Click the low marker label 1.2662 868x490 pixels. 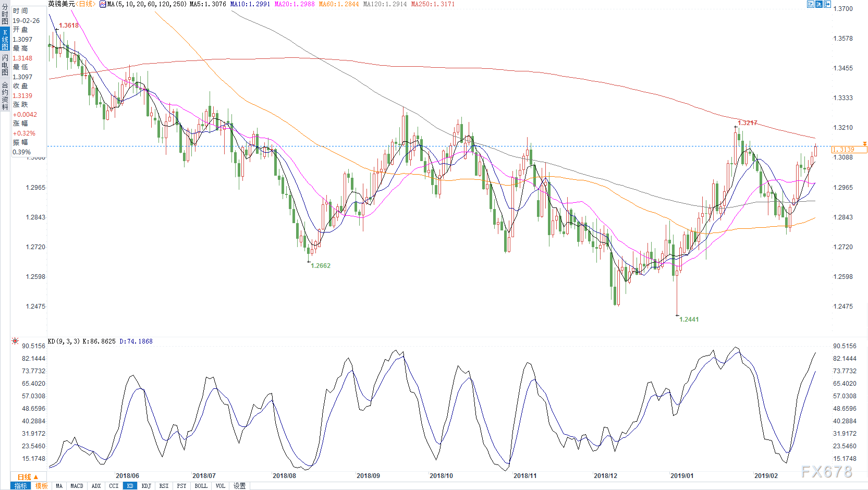pos(321,266)
